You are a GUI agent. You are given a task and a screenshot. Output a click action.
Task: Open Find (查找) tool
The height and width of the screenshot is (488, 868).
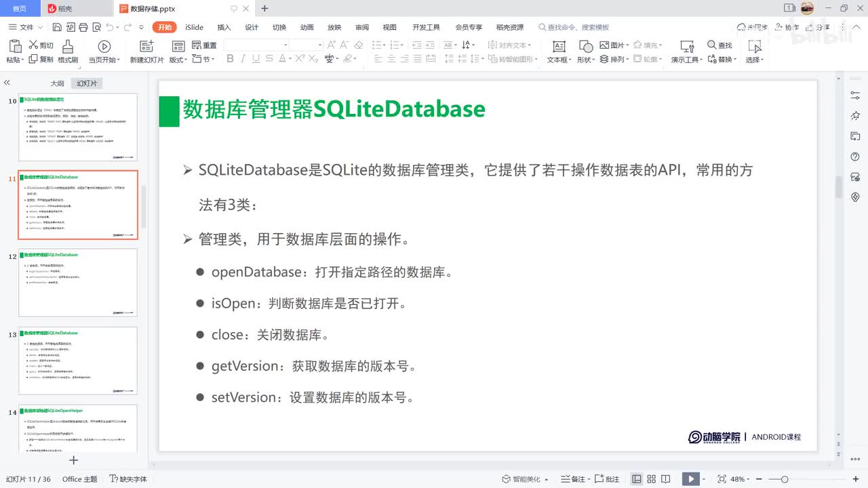click(x=719, y=45)
